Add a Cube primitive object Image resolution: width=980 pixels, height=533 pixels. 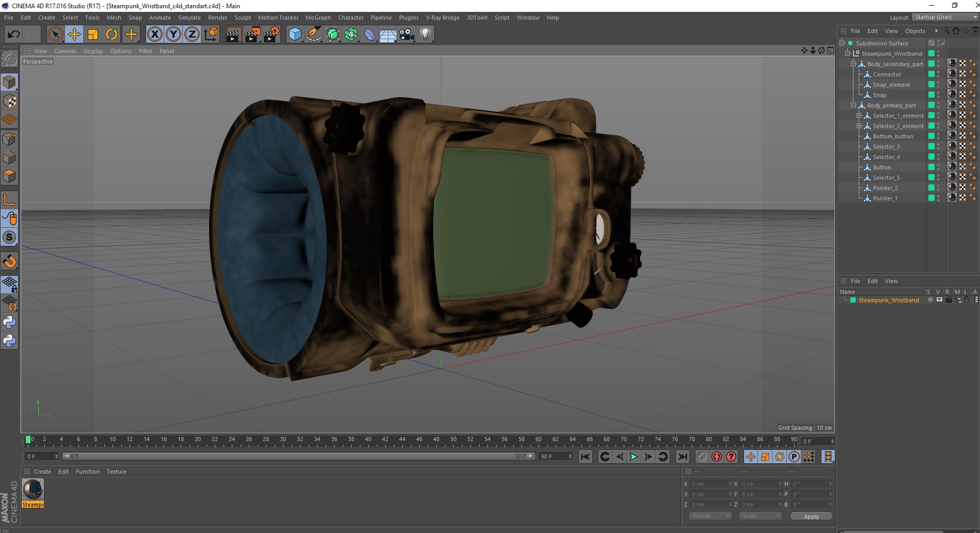[295, 35]
